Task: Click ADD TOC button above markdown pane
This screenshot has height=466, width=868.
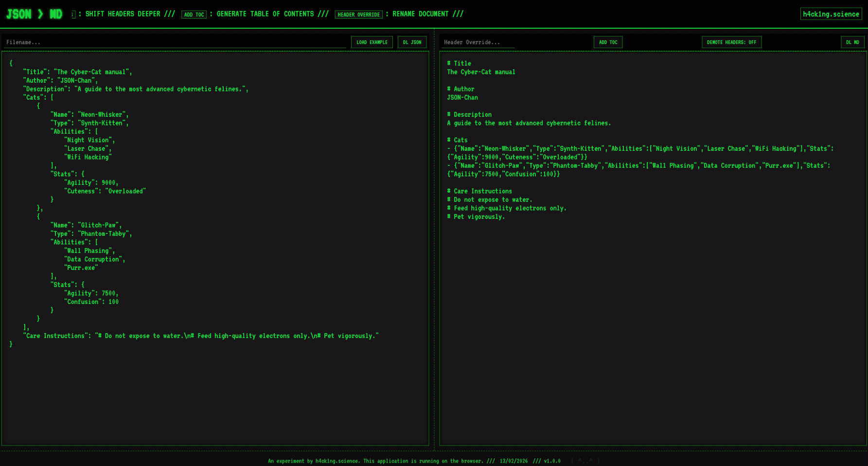Action: [608, 42]
